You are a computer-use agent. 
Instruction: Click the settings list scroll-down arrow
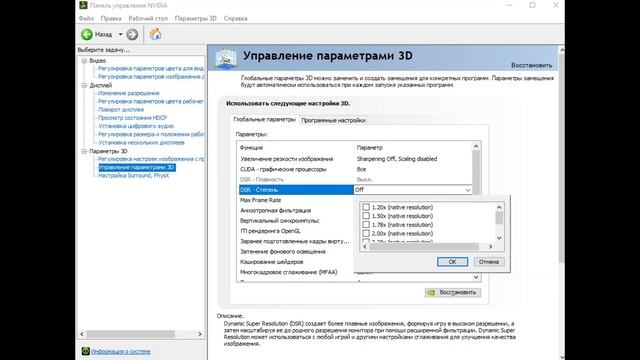pos(476,277)
